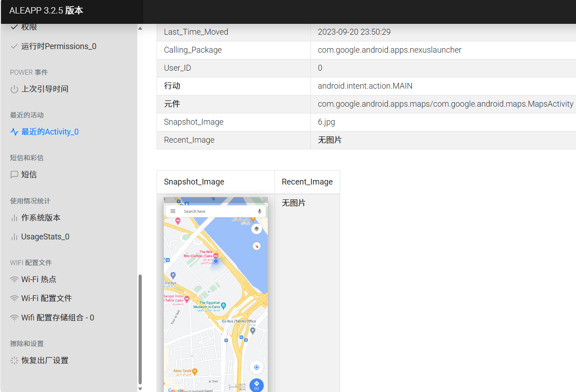Click the 使用情况统计 section heading

point(30,201)
